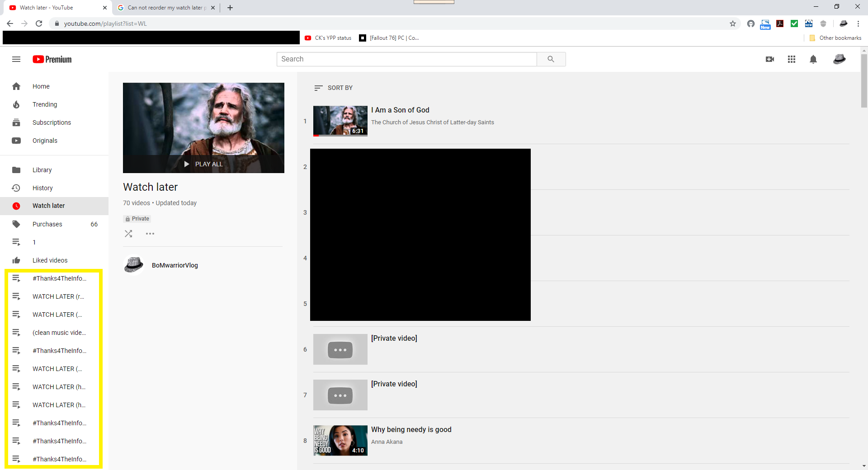
Task: Click the grey shield extension icon
Action: pos(823,23)
